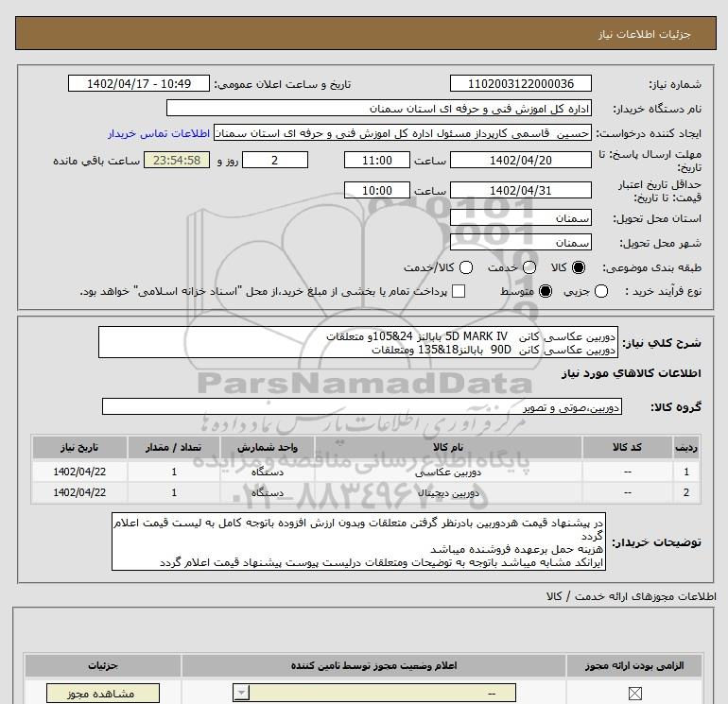The height and width of the screenshot is (704, 728).
Task: Select row دوربین عکاسی in table
Action: coord(366,472)
